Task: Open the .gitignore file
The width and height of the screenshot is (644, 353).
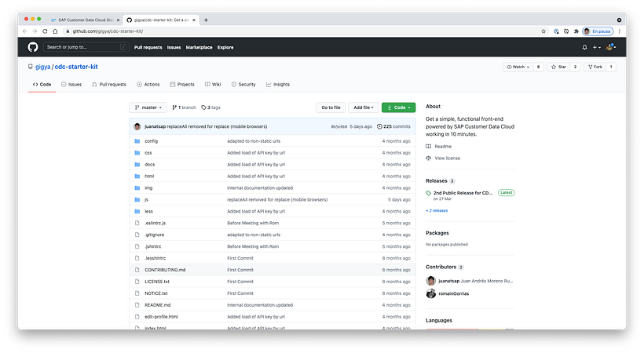Action: click(155, 235)
